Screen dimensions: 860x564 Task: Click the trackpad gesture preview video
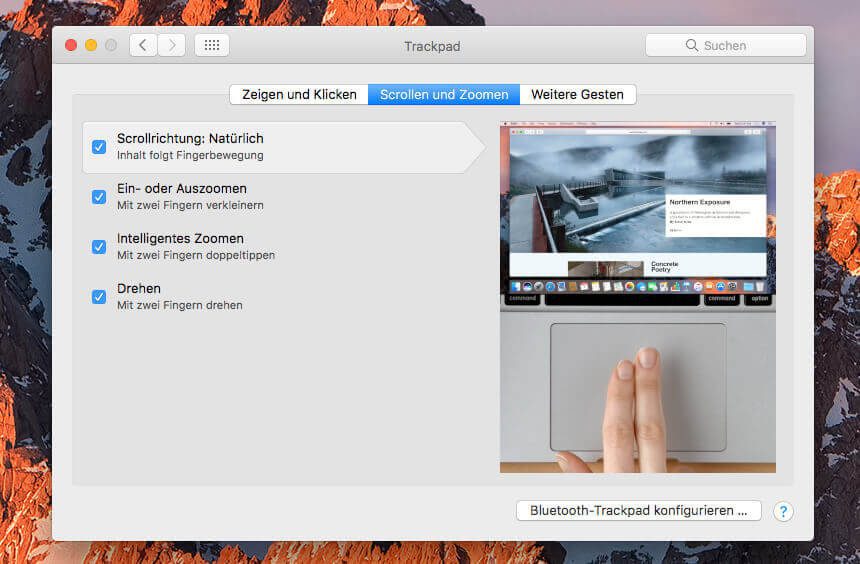tap(637, 297)
